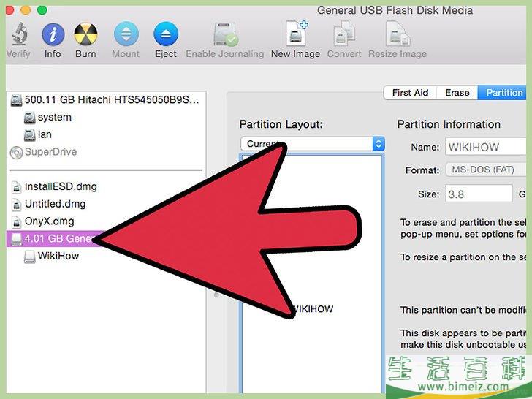The width and height of the screenshot is (532, 399).
Task: Switch to the Erase tab
Action: (457, 93)
